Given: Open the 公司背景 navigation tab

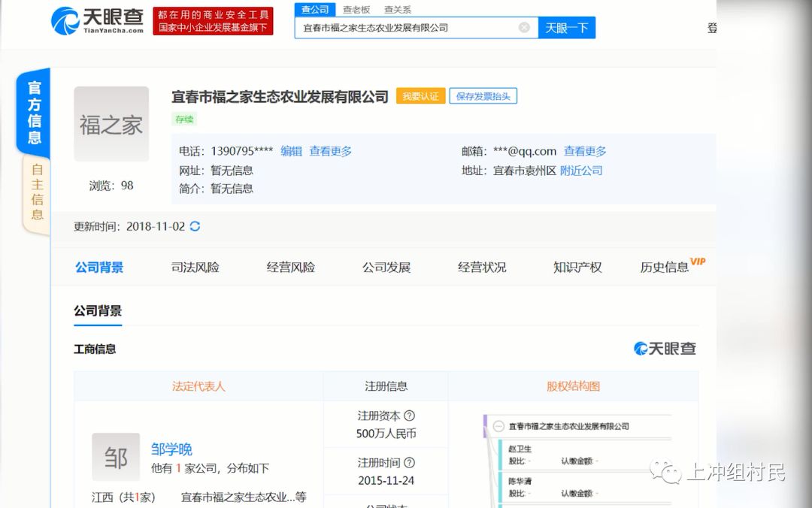Looking at the screenshot, I should click(x=99, y=268).
